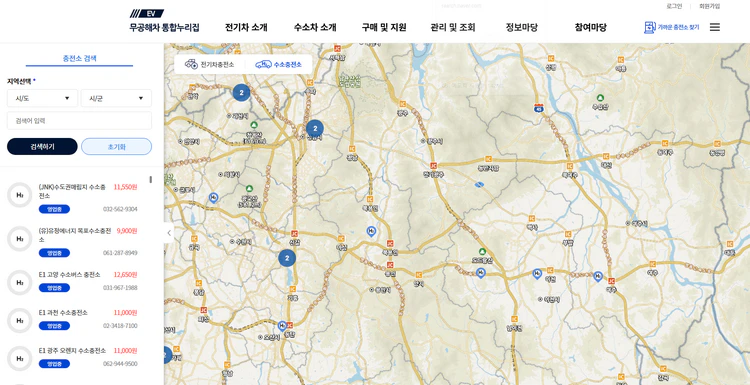Click the 가까운 충전소 찾기 link text
The height and width of the screenshot is (385, 750).
coord(678,28)
